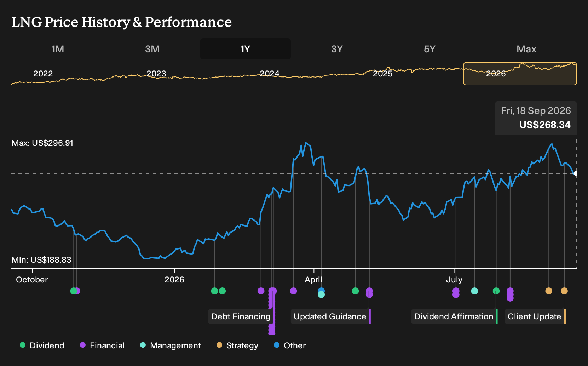The image size is (588, 366).
Task: Click the US$268.34 price tooltip
Action: click(x=536, y=118)
